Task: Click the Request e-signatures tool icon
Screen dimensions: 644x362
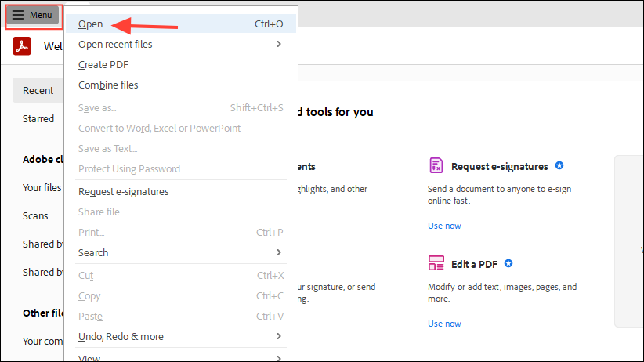Action: pyautogui.click(x=436, y=166)
